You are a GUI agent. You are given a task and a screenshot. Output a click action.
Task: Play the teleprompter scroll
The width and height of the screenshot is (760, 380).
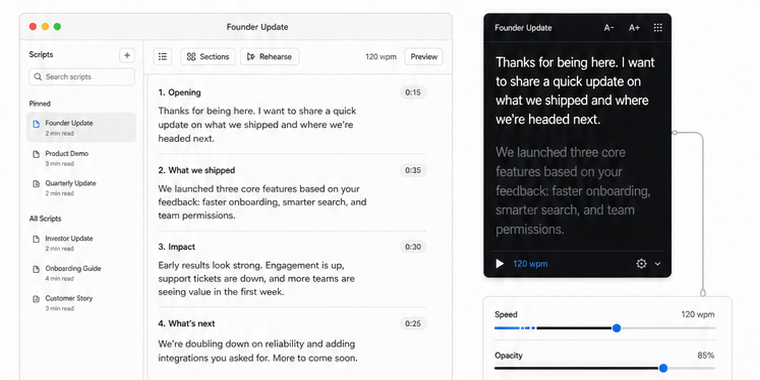click(x=500, y=264)
